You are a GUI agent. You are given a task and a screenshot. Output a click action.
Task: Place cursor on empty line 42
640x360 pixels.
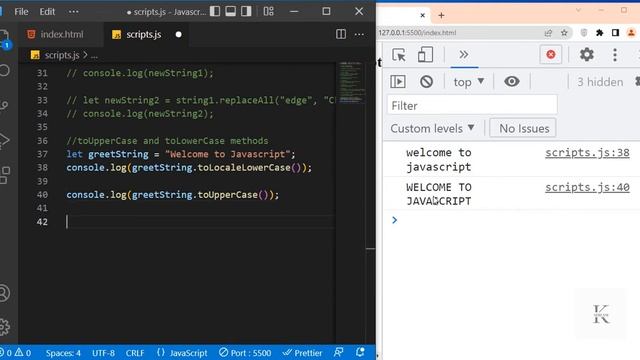tap(200, 222)
